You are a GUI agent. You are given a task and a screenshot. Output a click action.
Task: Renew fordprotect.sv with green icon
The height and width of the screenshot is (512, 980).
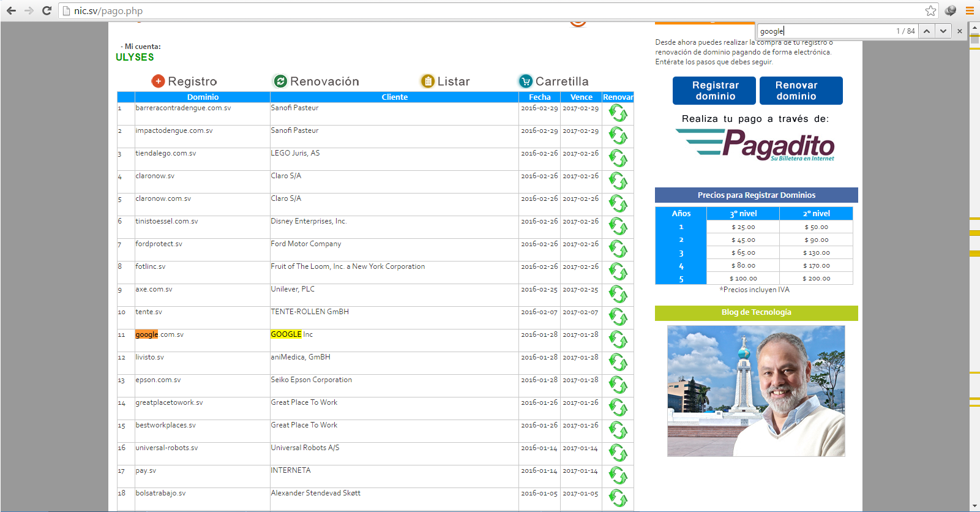[618, 249]
